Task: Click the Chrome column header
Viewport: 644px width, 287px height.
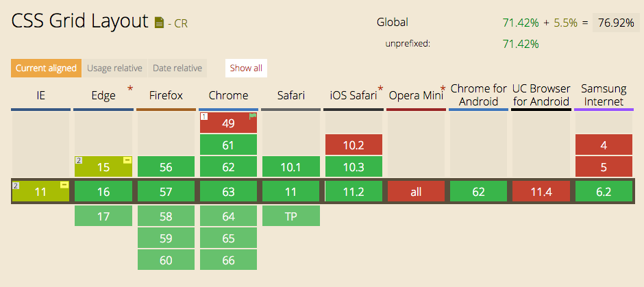Action: (228, 96)
